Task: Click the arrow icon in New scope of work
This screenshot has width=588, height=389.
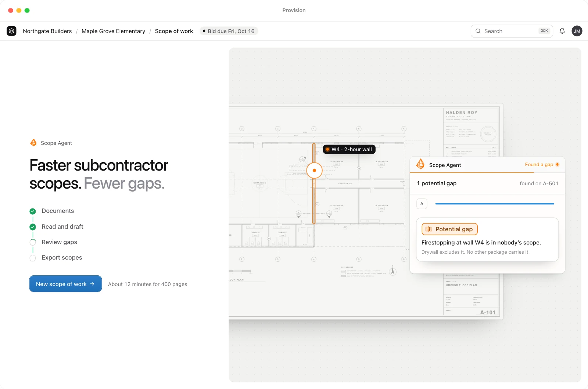Action: [92, 284]
